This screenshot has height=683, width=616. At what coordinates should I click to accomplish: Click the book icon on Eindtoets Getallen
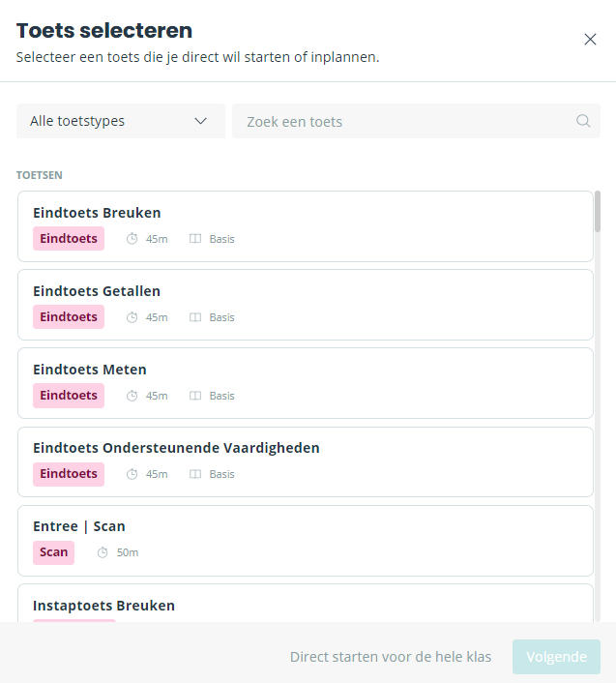pos(195,317)
